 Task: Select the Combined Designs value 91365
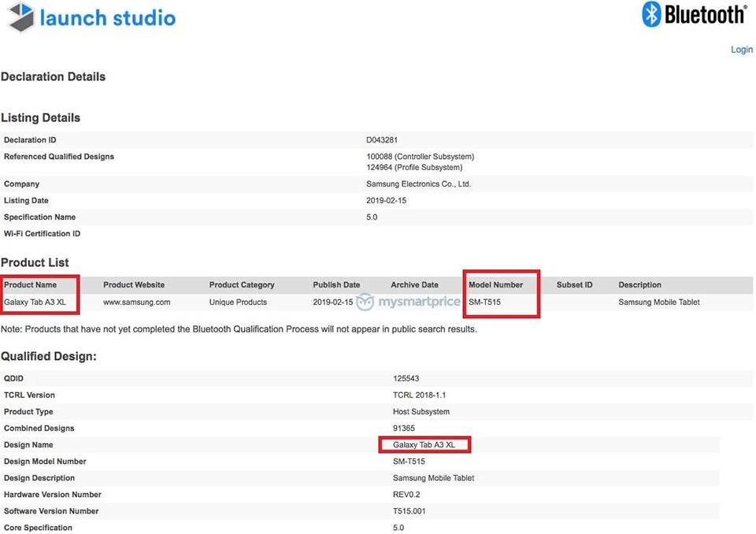point(403,428)
